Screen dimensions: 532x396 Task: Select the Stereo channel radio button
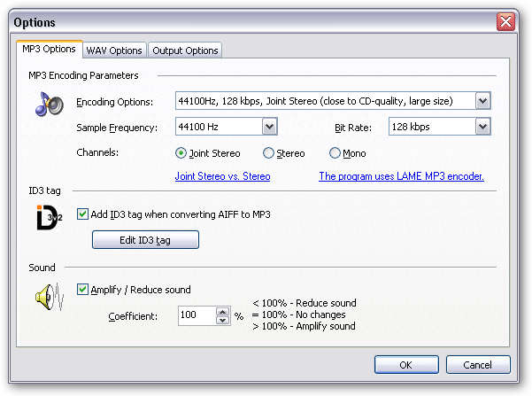[x=268, y=153]
